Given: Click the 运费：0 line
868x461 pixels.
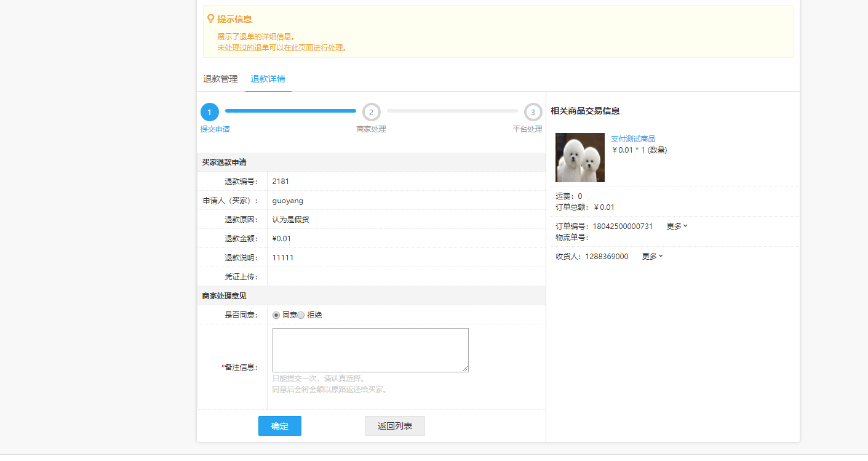Looking at the screenshot, I should [x=569, y=196].
